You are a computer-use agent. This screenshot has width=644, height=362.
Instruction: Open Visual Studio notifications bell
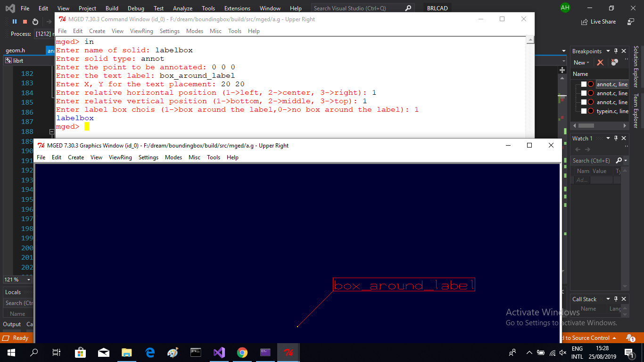pos(630,338)
